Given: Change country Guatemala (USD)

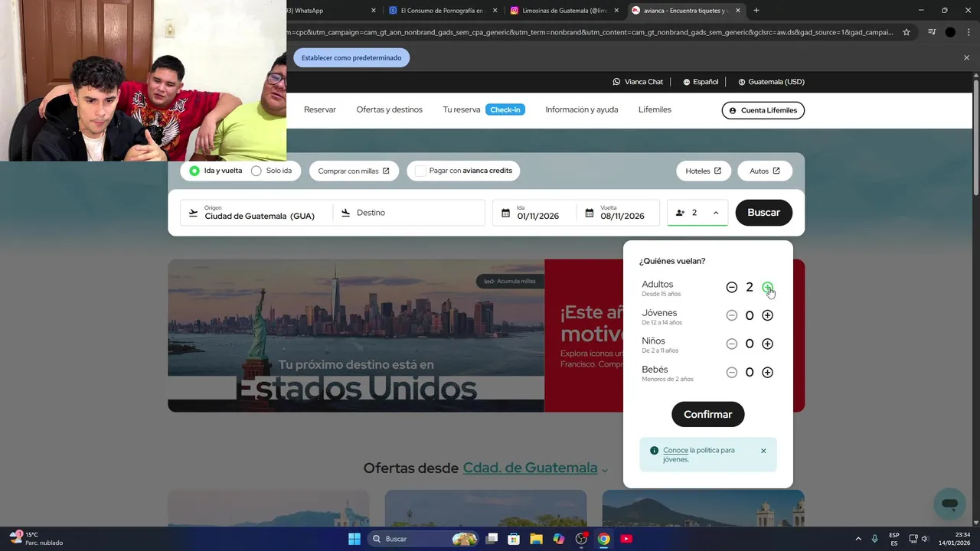Looking at the screenshot, I should point(771,82).
